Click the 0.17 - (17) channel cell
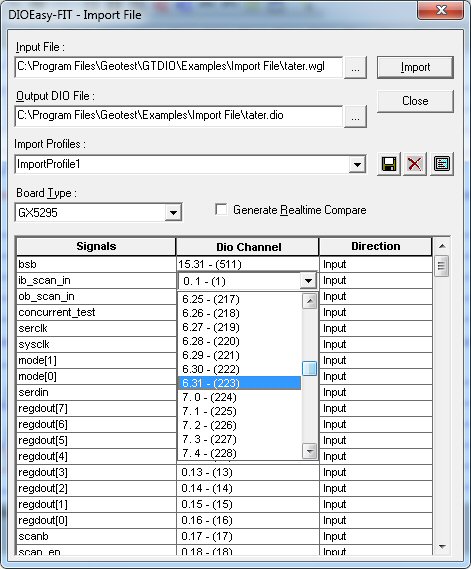 click(x=248, y=536)
